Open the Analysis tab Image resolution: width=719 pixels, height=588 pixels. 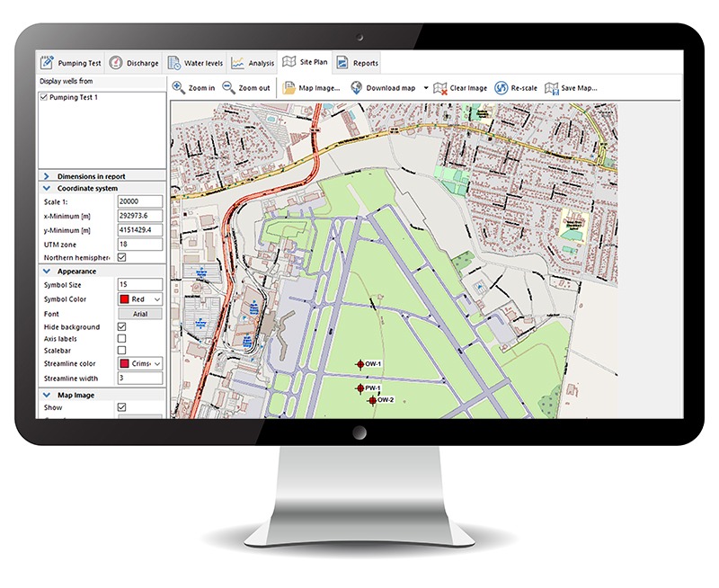(253, 63)
